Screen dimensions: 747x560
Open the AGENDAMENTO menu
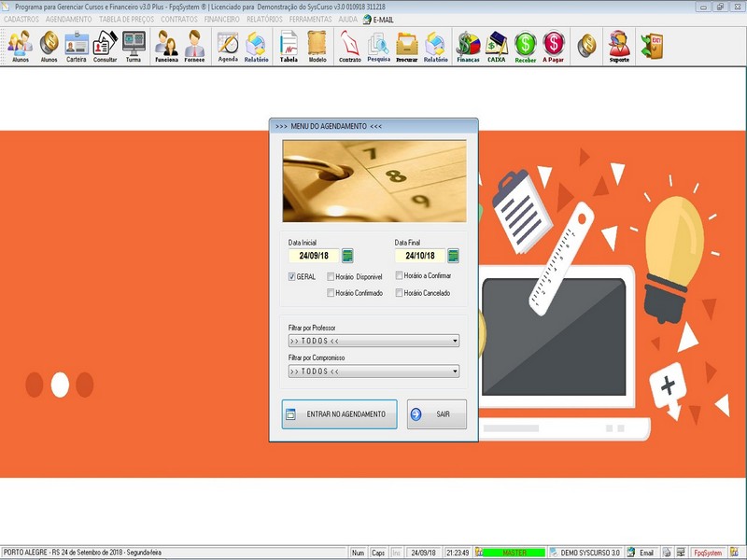(x=68, y=20)
